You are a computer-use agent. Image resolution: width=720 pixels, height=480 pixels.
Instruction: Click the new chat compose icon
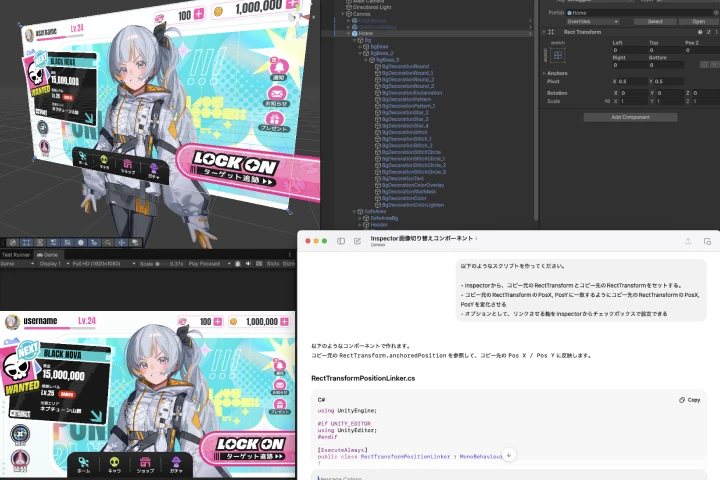pos(357,241)
